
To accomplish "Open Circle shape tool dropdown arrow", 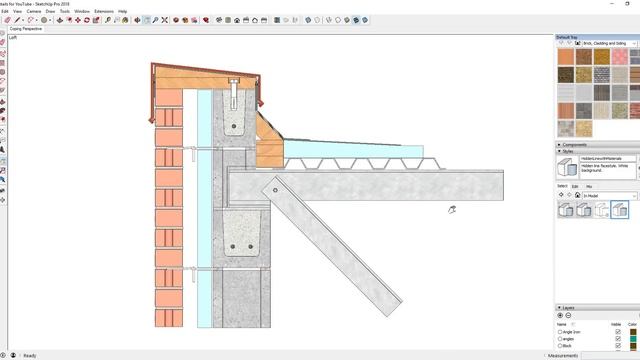I will tap(50, 20).
